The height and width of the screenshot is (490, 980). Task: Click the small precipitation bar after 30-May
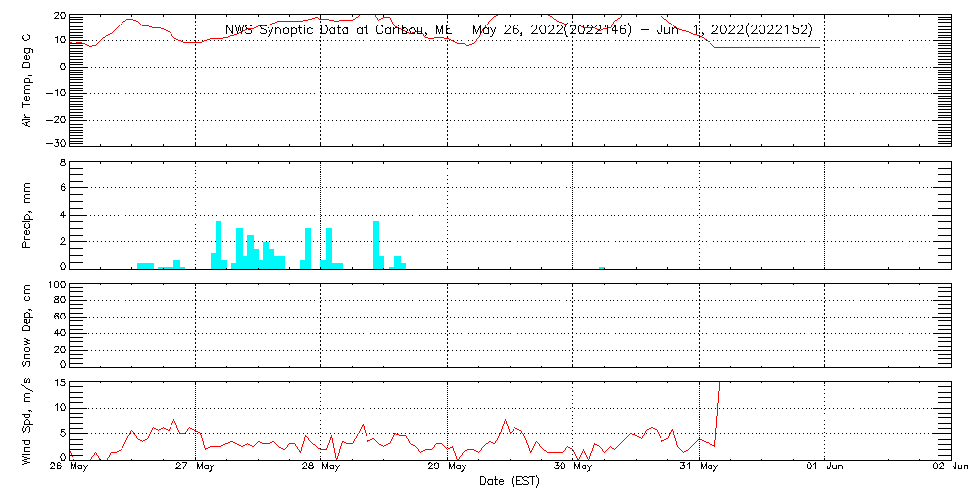pos(602,267)
